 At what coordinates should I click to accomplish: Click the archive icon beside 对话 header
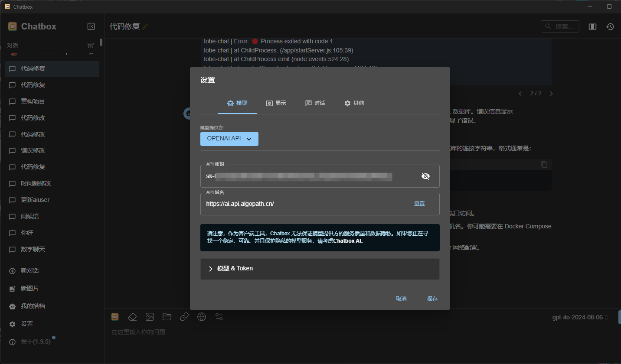91,45
